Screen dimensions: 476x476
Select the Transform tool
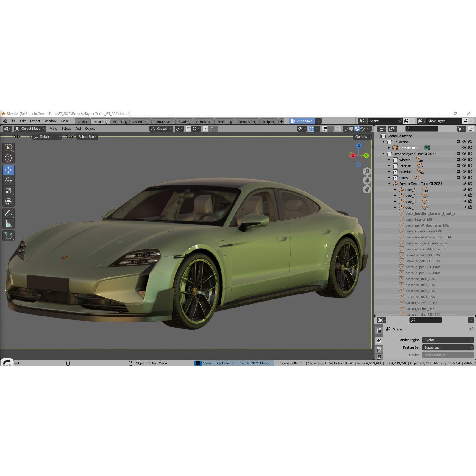pos(8,201)
